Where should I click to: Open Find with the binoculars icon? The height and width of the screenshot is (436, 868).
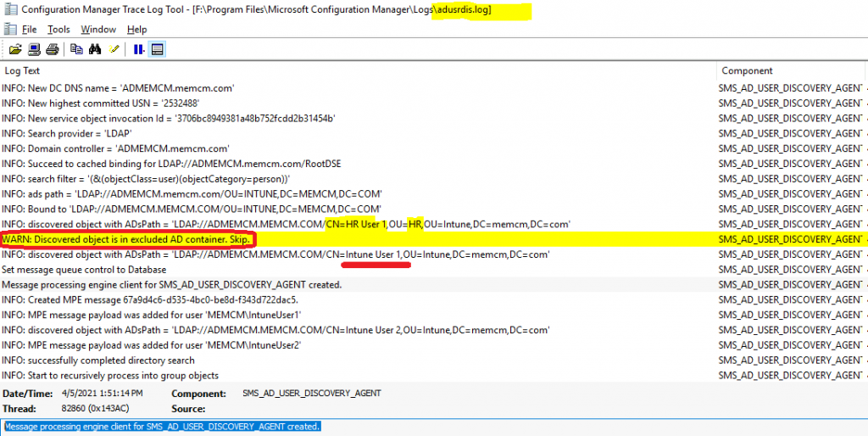tap(95, 49)
